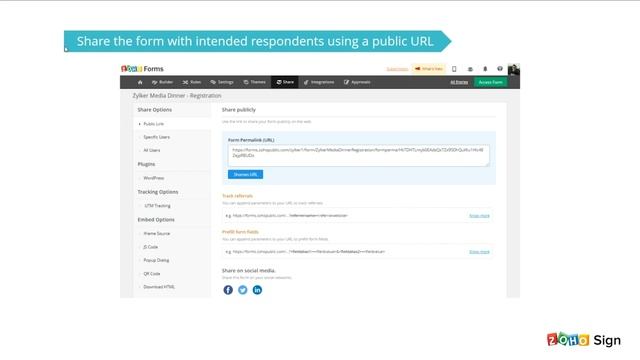Share the form on Twitter
The image size is (640, 360).
click(242, 290)
